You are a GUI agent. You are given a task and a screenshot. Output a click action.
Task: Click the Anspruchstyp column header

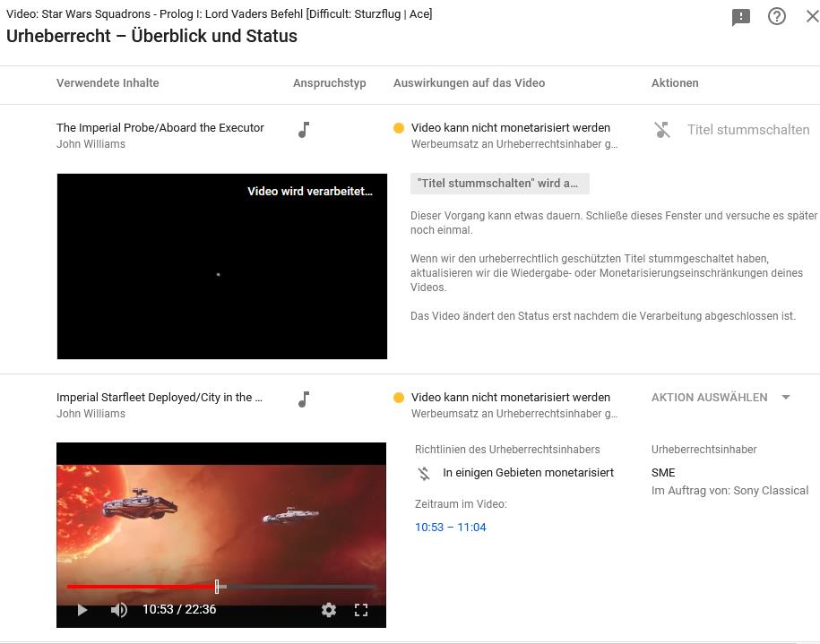click(329, 83)
